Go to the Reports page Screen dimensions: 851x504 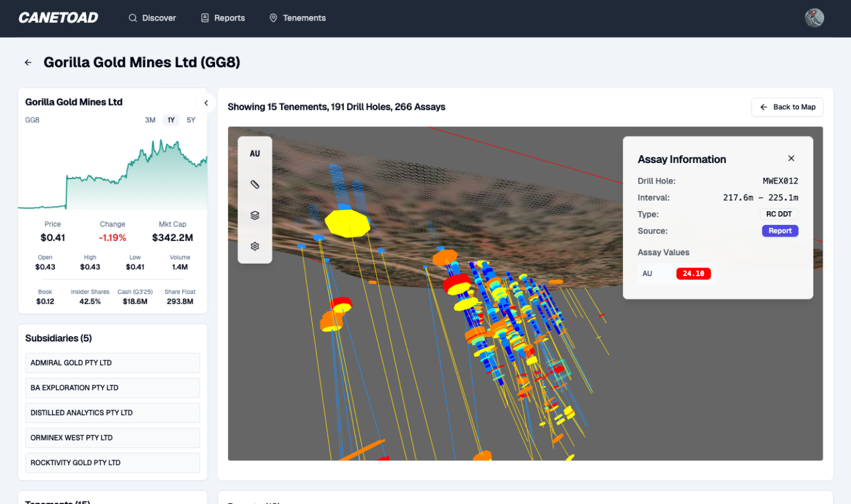point(223,18)
